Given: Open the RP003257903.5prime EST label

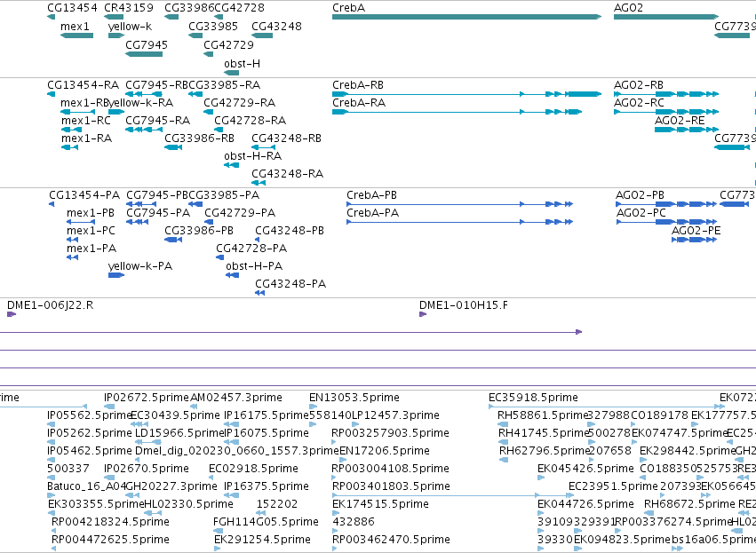Looking at the screenshot, I should (390, 433).
